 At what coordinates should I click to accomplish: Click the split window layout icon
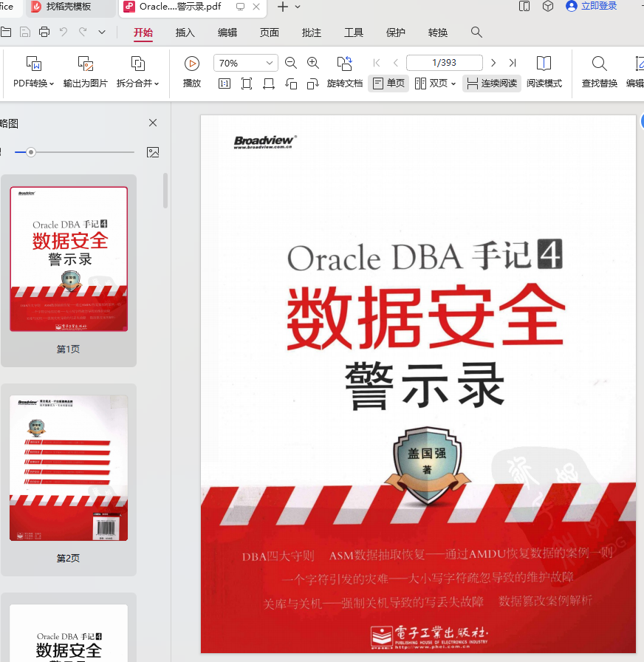pyautogui.click(x=524, y=7)
